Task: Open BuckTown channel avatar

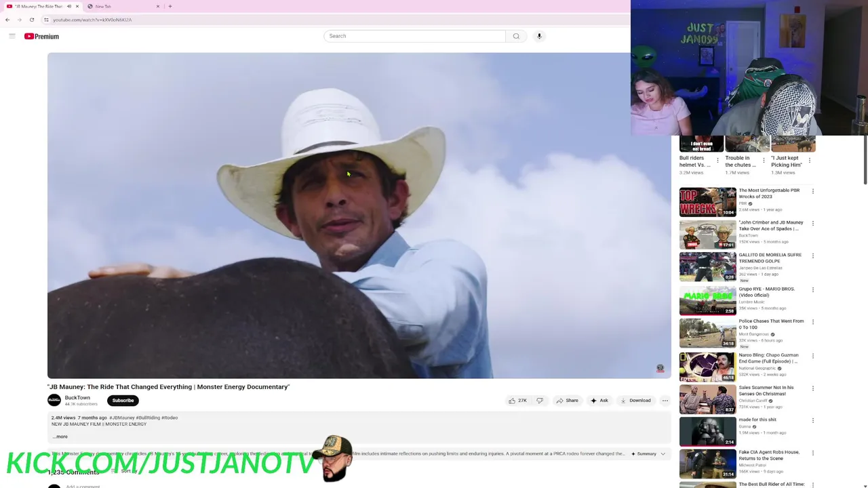Action: pos(54,401)
